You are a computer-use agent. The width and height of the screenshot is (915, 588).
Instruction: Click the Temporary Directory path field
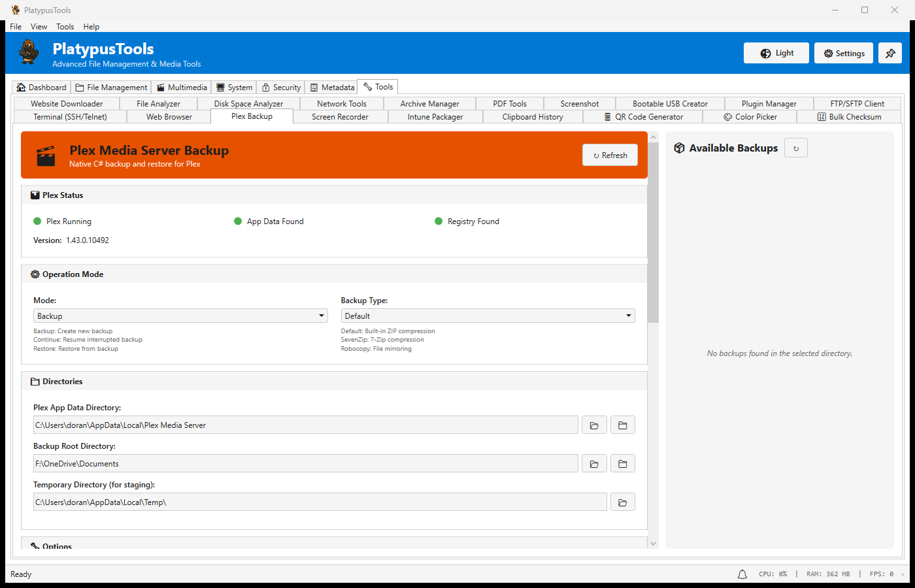coord(320,502)
